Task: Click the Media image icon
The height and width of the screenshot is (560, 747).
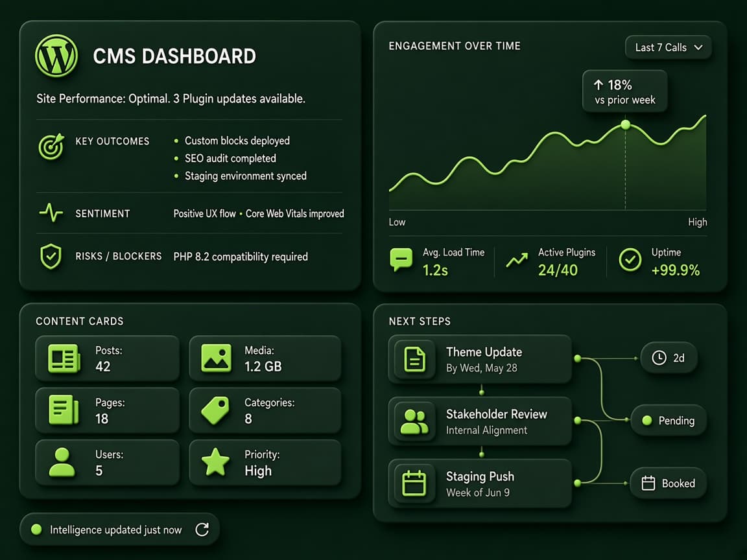Action: coord(217,358)
